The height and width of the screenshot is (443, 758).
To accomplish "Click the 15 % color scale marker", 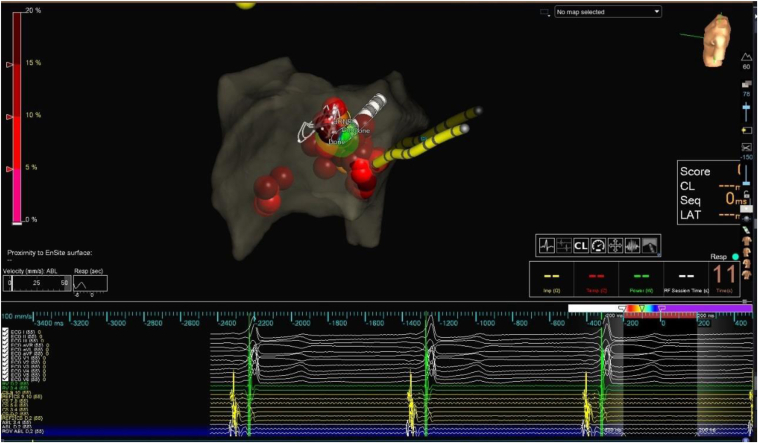I will tap(9, 64).
